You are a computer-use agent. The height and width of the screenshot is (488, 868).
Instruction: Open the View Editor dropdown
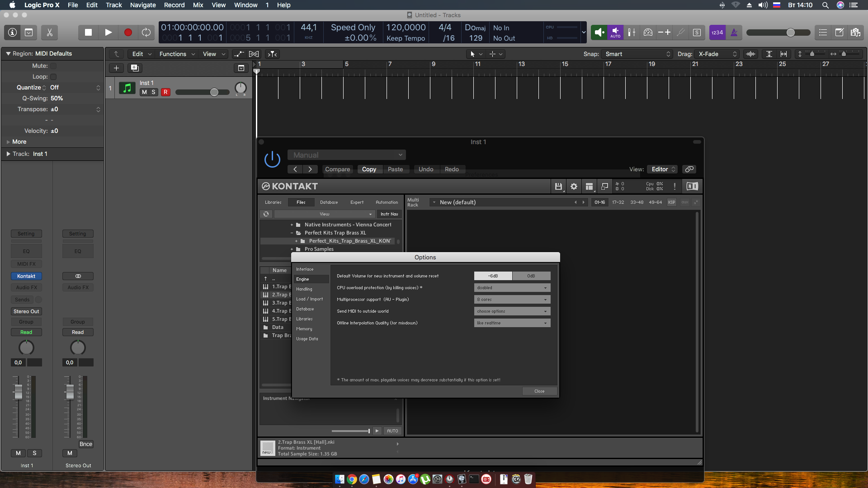click(x=662, y=169)
